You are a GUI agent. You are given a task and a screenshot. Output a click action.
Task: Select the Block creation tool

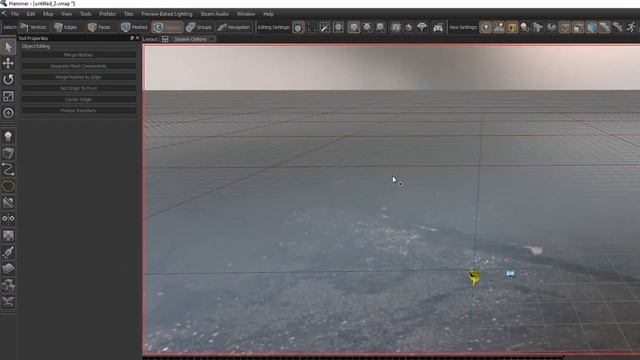point(8,153)
